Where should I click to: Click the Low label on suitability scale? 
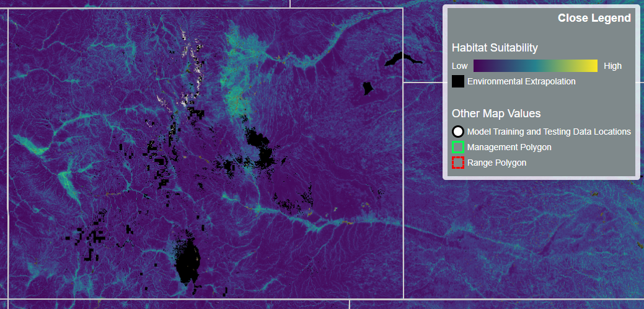click(460, 66)
